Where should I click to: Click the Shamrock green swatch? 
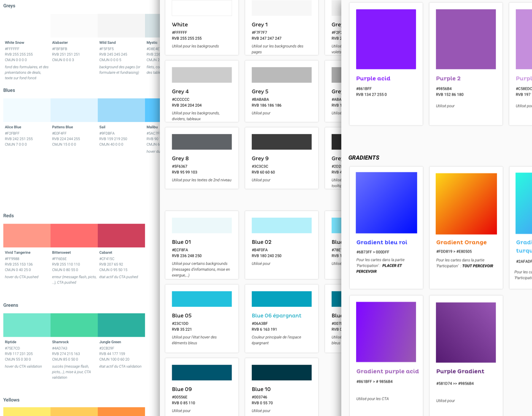(x=74, y=325)
